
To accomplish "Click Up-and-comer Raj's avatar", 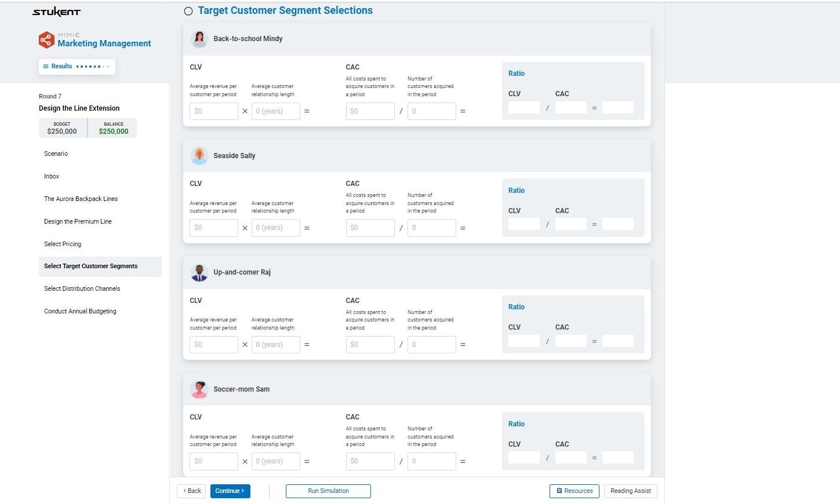I will click(x=199, y=272).
